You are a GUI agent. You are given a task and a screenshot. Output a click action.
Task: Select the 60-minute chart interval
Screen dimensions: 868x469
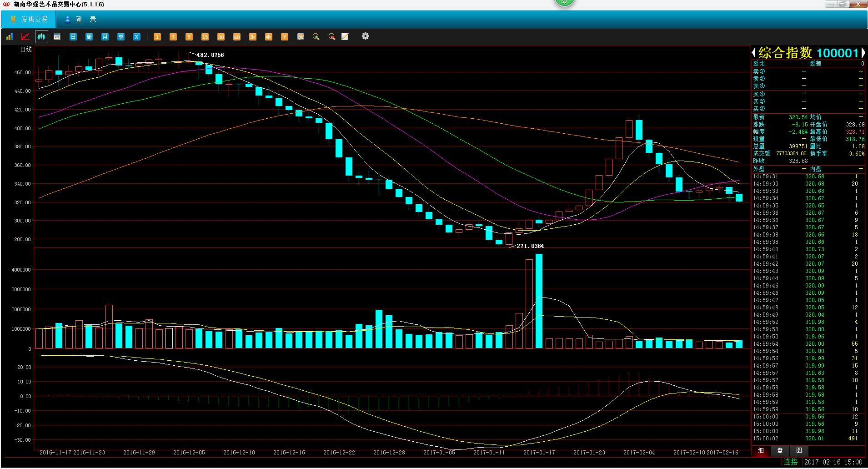point(237,36)
